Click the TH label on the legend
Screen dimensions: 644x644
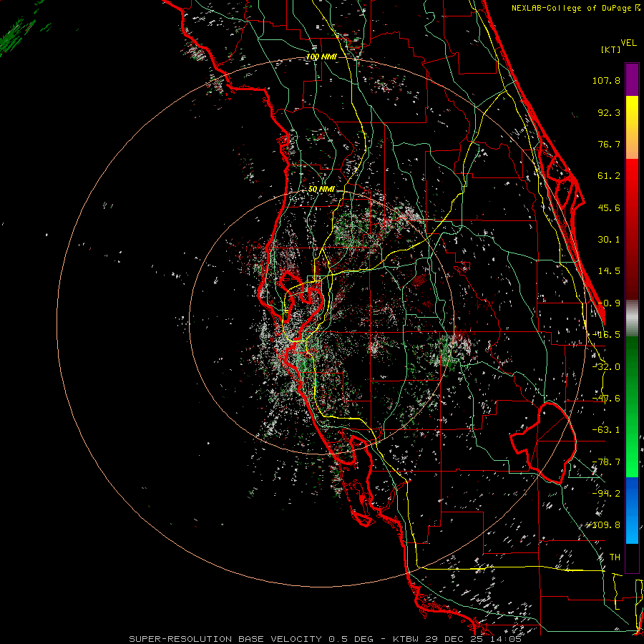point(615,557)
